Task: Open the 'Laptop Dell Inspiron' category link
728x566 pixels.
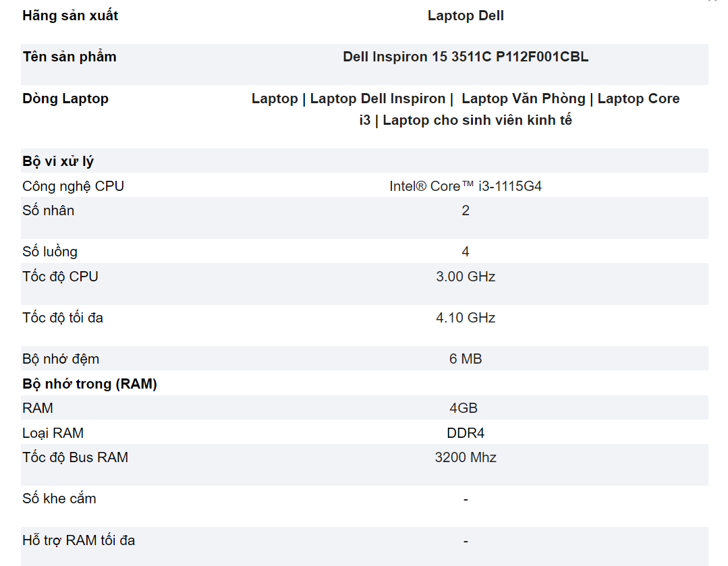Action: coord(378,98)
